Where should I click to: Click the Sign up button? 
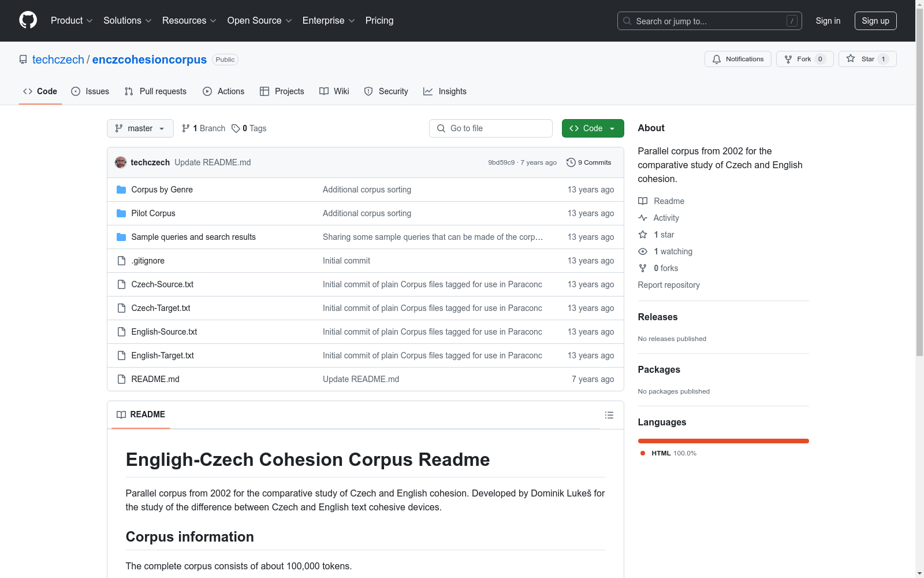875,21
